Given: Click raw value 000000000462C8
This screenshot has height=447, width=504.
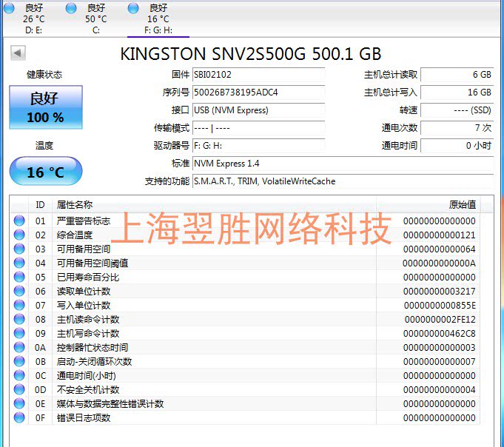Looking at the screenshot, I should [440, 333].
